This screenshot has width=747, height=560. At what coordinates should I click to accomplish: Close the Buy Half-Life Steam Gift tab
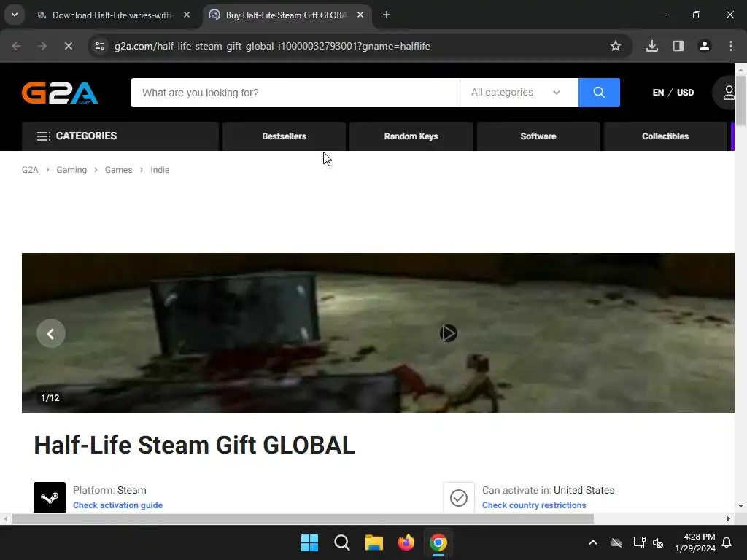click(x=360, y=15)
